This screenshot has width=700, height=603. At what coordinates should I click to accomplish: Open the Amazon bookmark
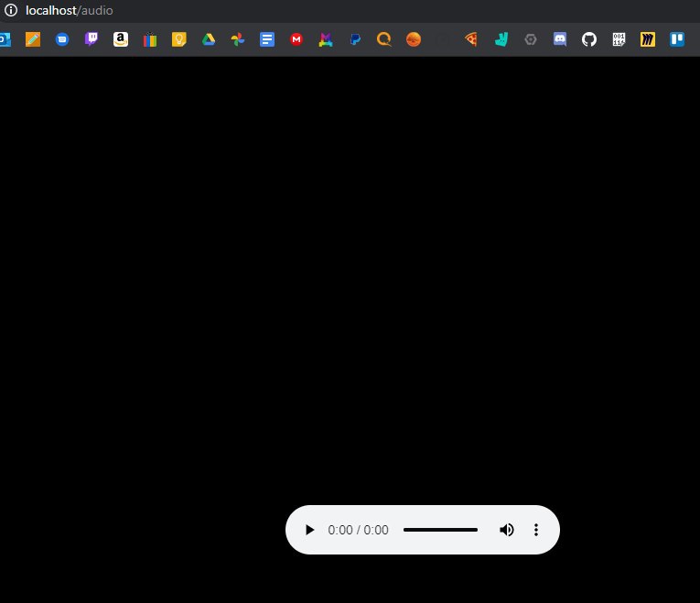click(x=121, y=39)
